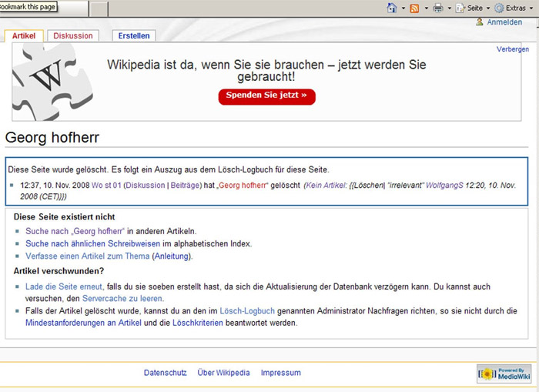Click Powered by MediaWiki badge

[x=504, y=374]
